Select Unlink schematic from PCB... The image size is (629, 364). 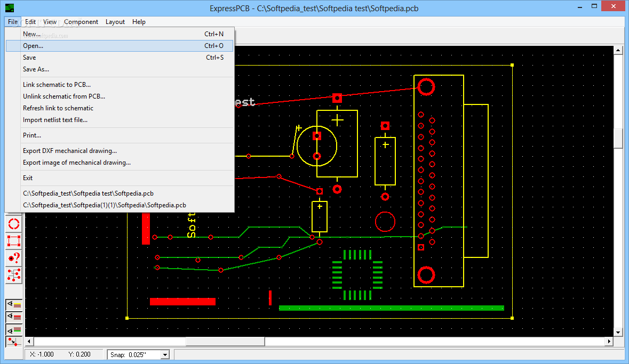pyautogui.click(x=120, y=96)
